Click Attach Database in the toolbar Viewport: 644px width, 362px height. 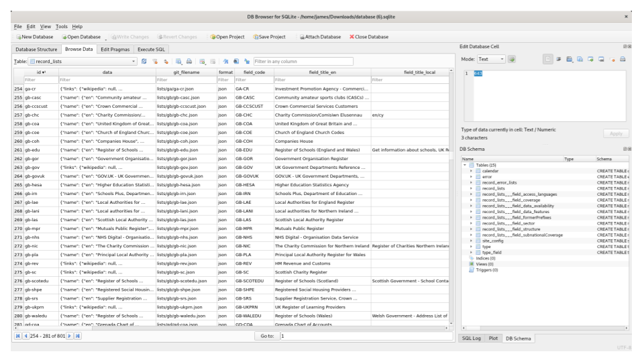tap(320, 37)
